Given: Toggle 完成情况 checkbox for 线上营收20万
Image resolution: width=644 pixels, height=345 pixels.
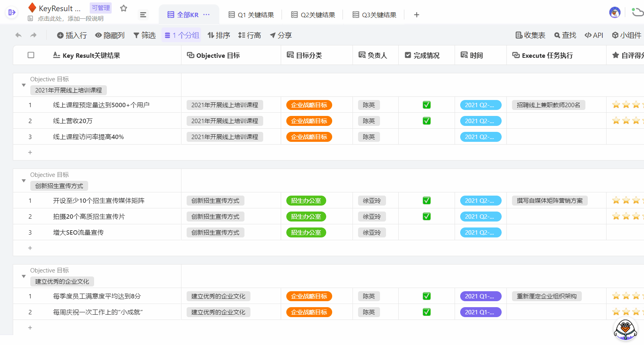Looking at the screenshot, I should click(426, 121).
